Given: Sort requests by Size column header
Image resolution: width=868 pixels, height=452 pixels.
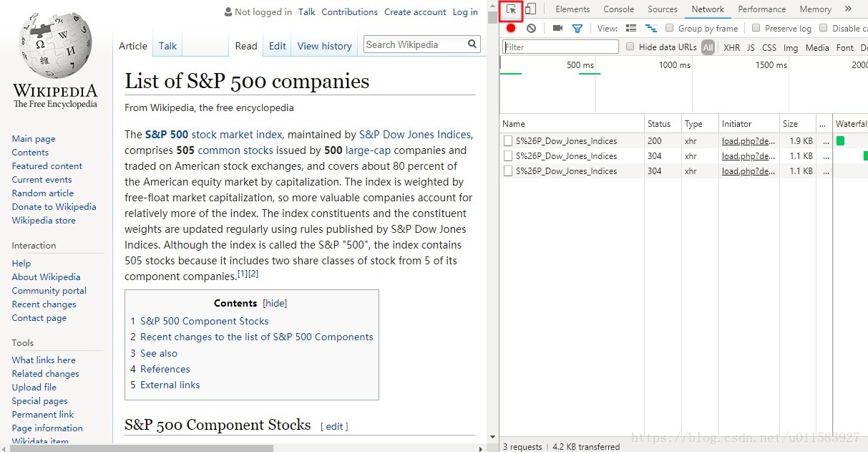Looking at the screenshot, I should click(x=798, y=124).
